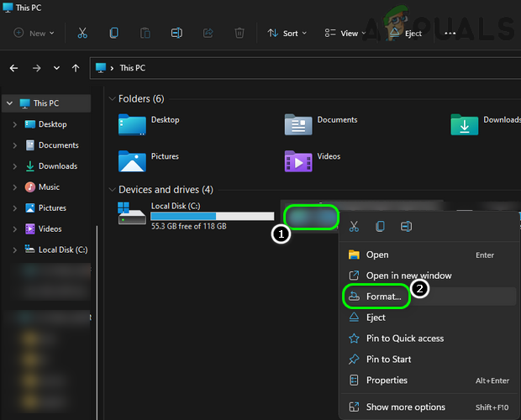Click the Cut icon in context menu
Screen dimensions: 521x420
pyautogui.click(x=355, y=226)
